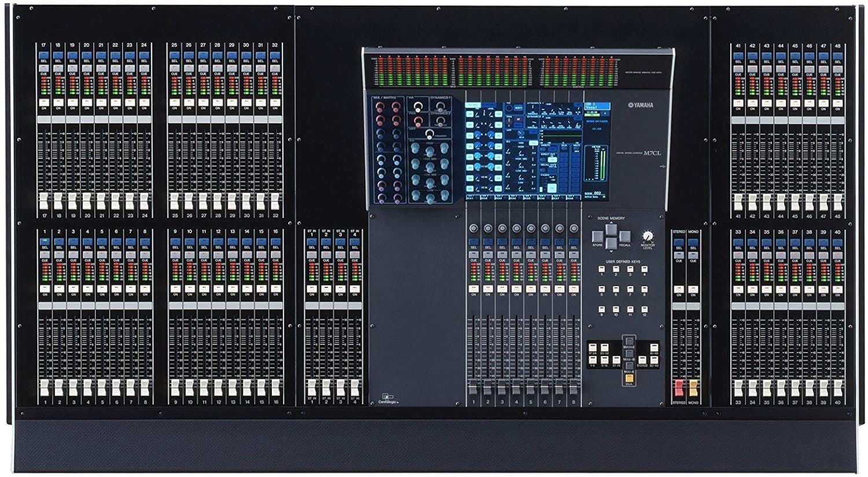868x477 pixels.
Task: Tap User Defined Key 4
Action: (x=645, y=269)
